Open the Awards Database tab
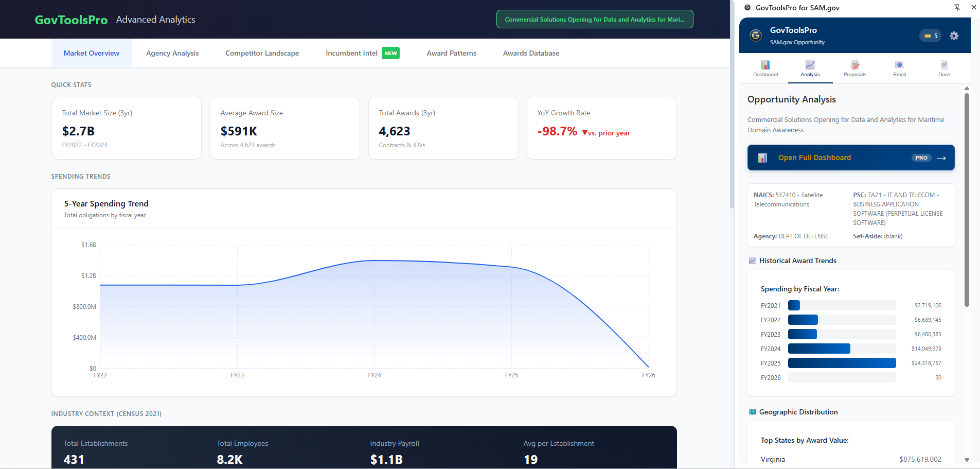 pyautogui.click(x=530, y=53)
